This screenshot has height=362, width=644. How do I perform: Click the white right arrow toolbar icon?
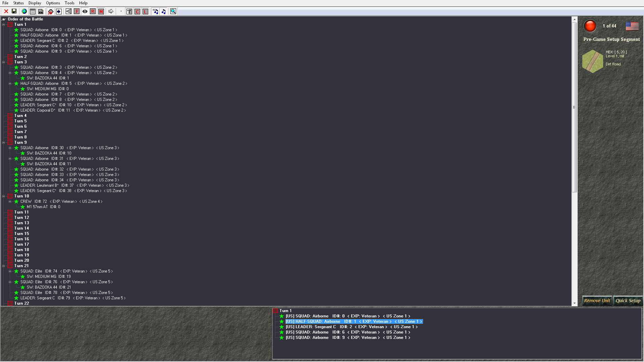click(x=111, y=11)
